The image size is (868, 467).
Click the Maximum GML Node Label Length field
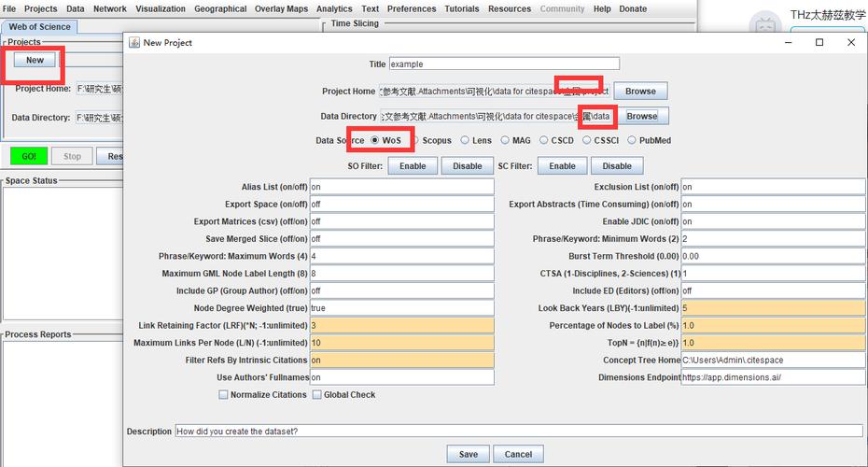(402, 273)
